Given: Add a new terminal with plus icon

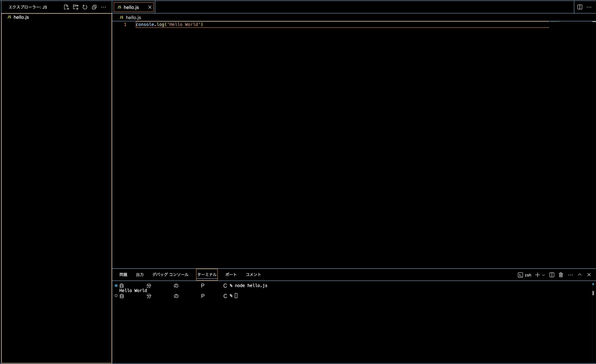Looking at the screenshot, I should coord(538,275).
